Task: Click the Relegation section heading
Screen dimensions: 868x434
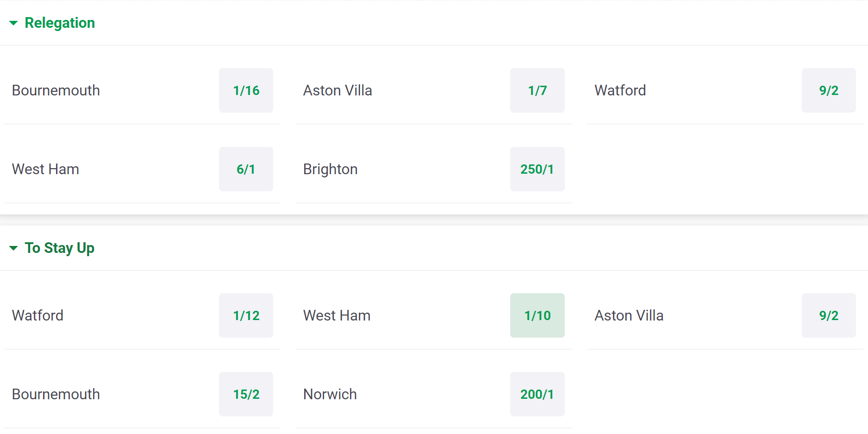Action: [x=60, y=23]
